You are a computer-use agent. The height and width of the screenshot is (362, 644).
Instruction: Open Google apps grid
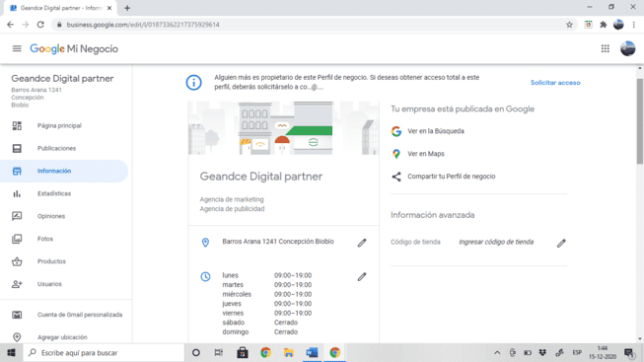[605, 49]
